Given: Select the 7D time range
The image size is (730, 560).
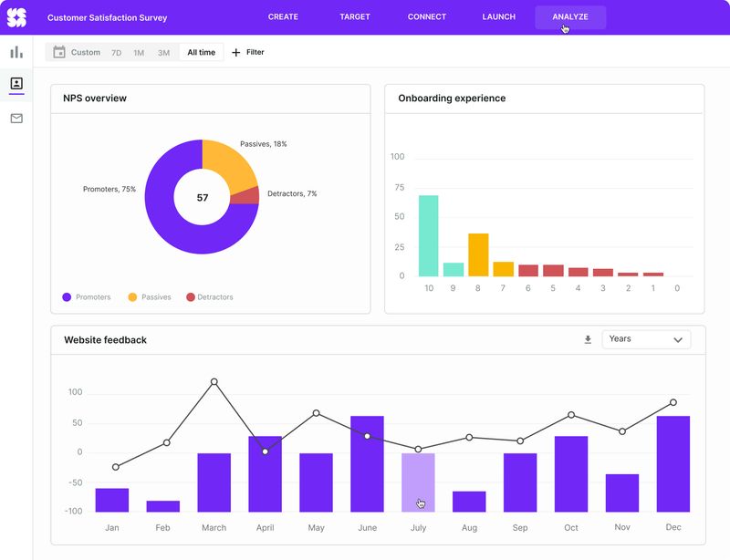Looking at the screenshot, I should (x=117, y=53).
